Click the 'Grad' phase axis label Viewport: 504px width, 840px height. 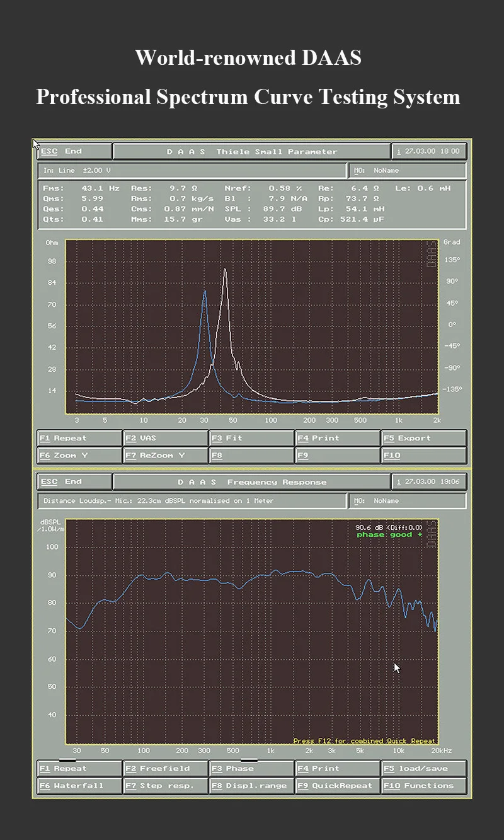tap(452, 242)
